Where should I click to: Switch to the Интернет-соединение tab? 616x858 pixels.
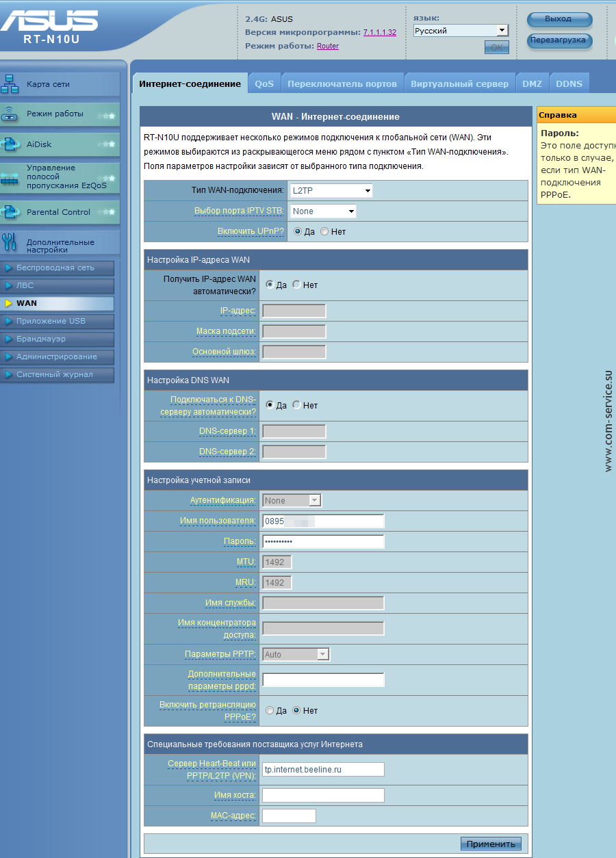point(190,83)
